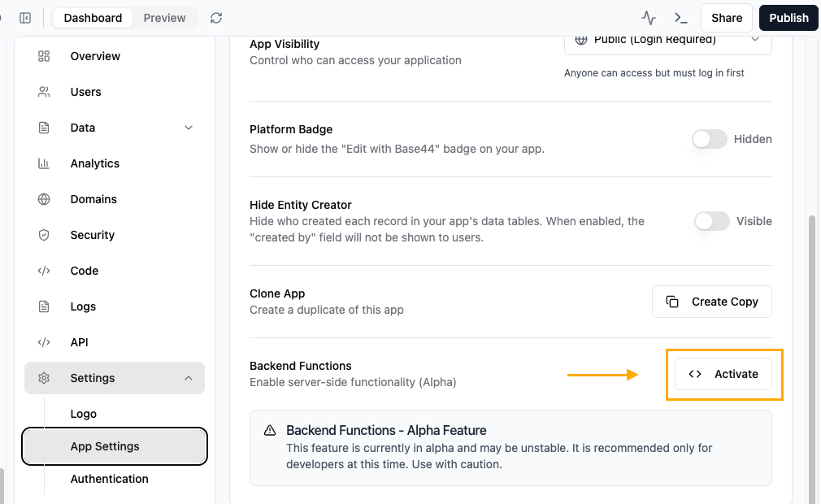Click the Users people icon
The height and width of the screenshot is (504, 821).
[x=44, y=92]
